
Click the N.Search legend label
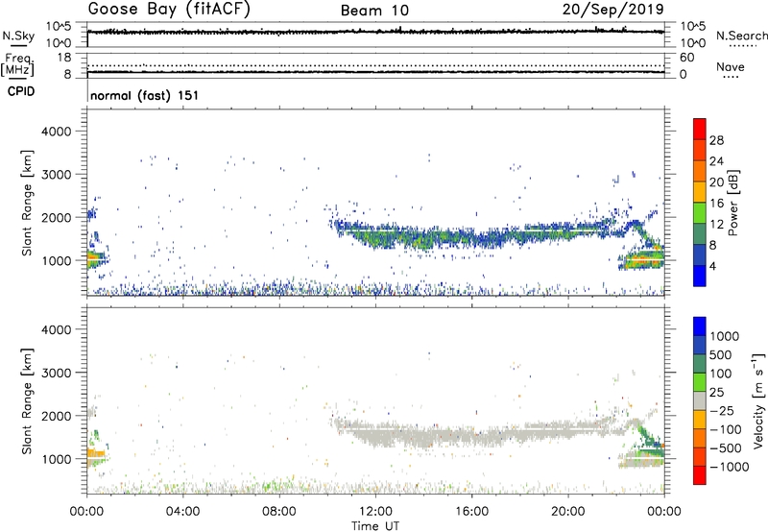coord(741,36)
